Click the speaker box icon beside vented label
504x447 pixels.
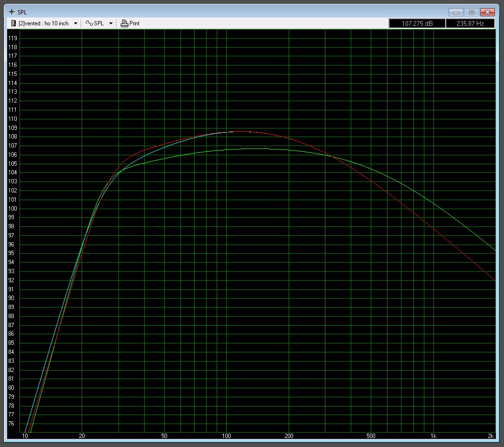click(x=13, y=23)
